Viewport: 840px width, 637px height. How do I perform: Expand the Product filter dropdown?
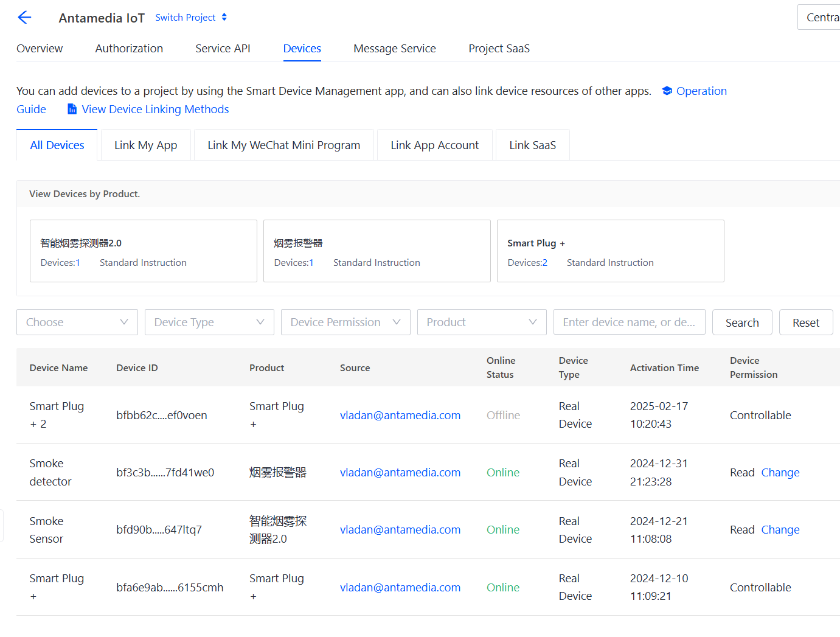click(x=482, y=322)
